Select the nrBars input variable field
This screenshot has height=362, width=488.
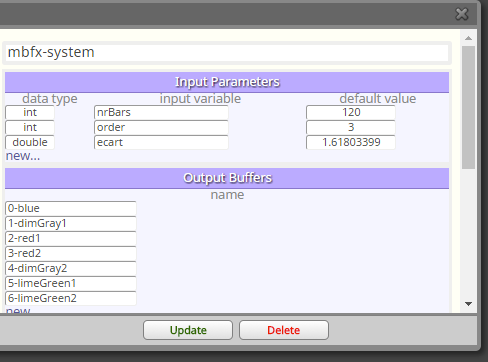coord(161,112)
